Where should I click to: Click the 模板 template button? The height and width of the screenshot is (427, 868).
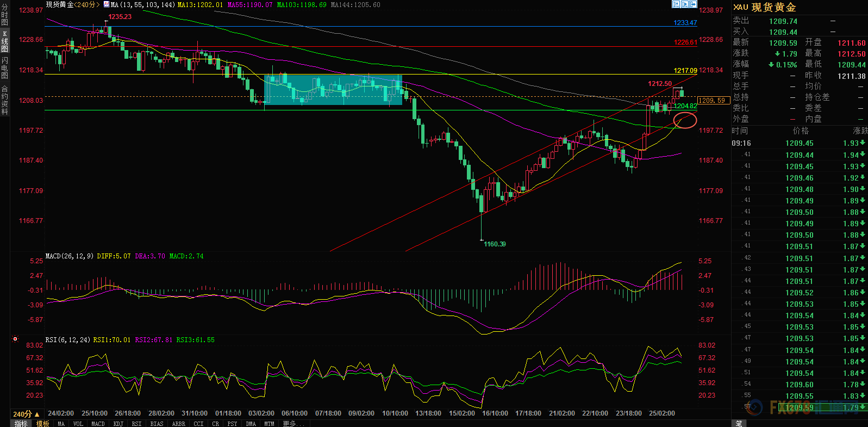click(43, 423)
